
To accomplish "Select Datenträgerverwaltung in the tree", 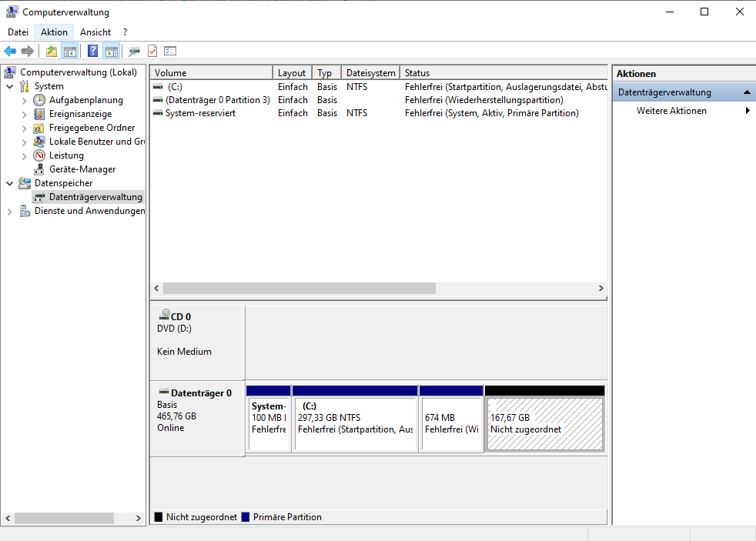I will pos(95,197).
